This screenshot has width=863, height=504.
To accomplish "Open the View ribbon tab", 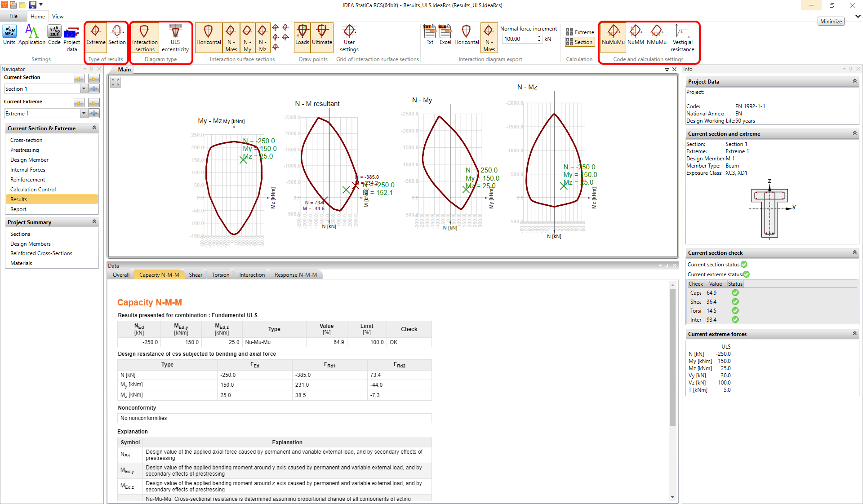I will [x=58, y=17].
